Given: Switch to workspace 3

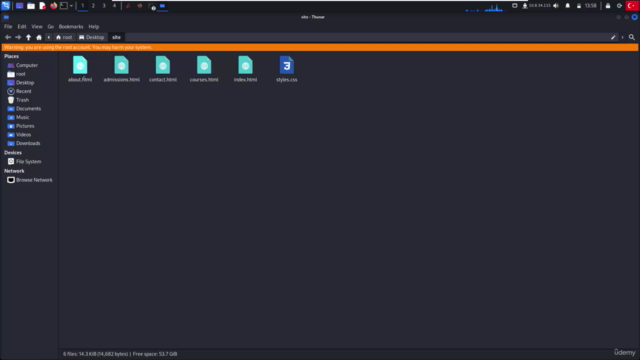Looking at the screenshot, I should click(104, 6).
